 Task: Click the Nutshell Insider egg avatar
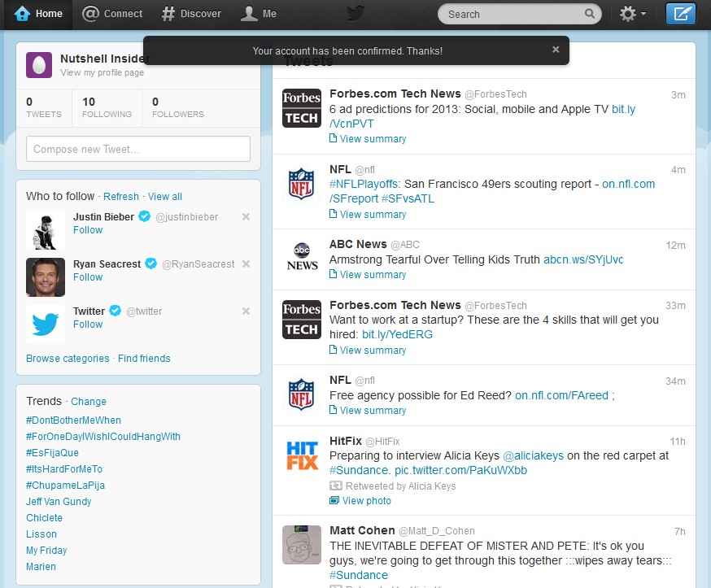tap(39, 65)
